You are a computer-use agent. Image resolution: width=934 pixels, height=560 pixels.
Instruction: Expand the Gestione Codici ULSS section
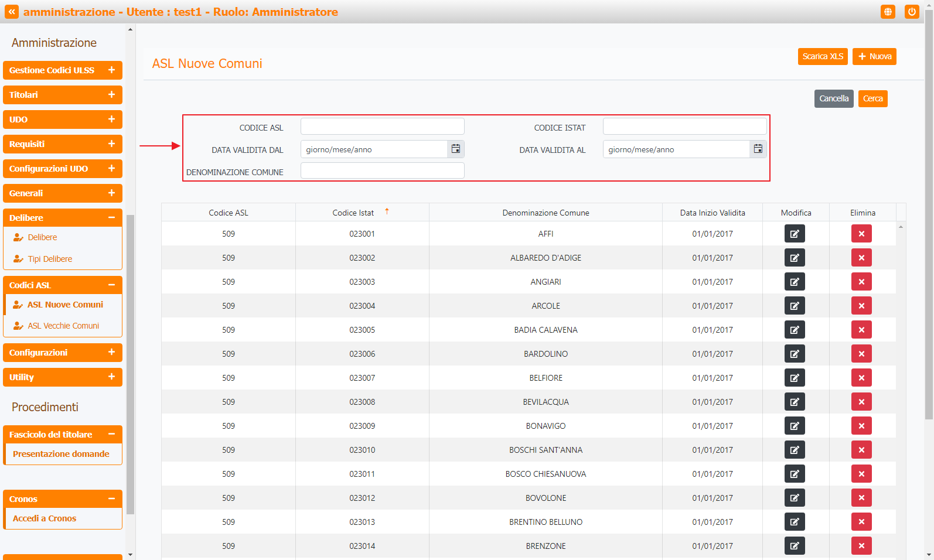pos(111,70)
